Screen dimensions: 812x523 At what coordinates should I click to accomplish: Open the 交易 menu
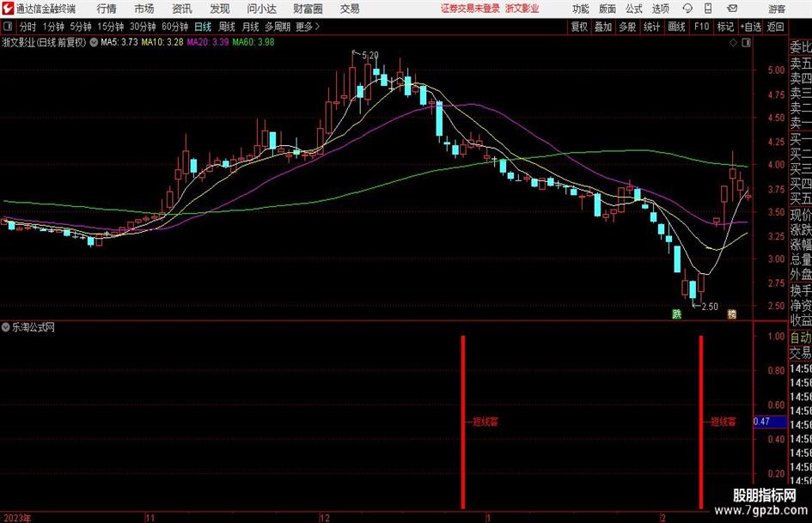point(350,9)
